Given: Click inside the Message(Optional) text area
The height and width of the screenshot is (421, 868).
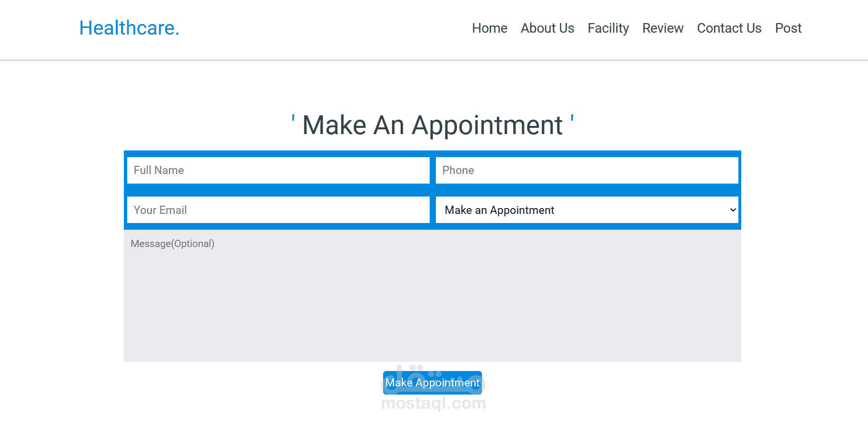Looking at the screenshot, I should point(432,303).
